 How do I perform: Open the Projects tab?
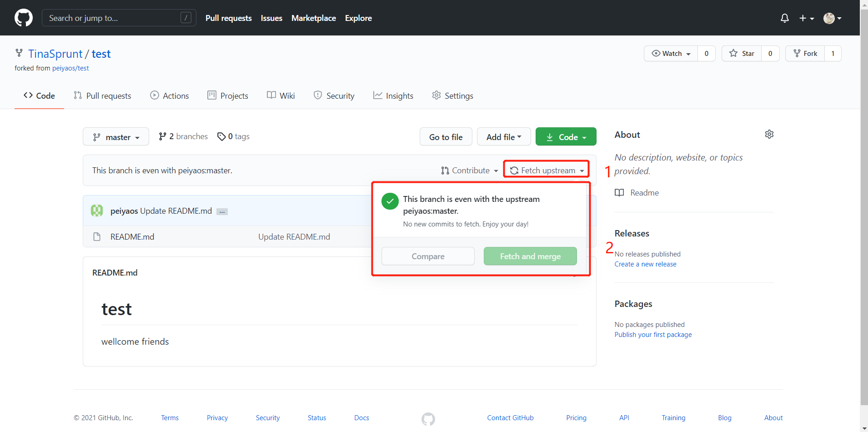(x=228, y=95)
